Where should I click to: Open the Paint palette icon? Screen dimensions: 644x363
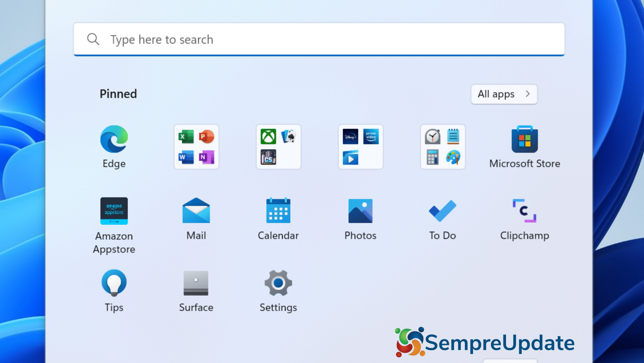pos(453,157)
